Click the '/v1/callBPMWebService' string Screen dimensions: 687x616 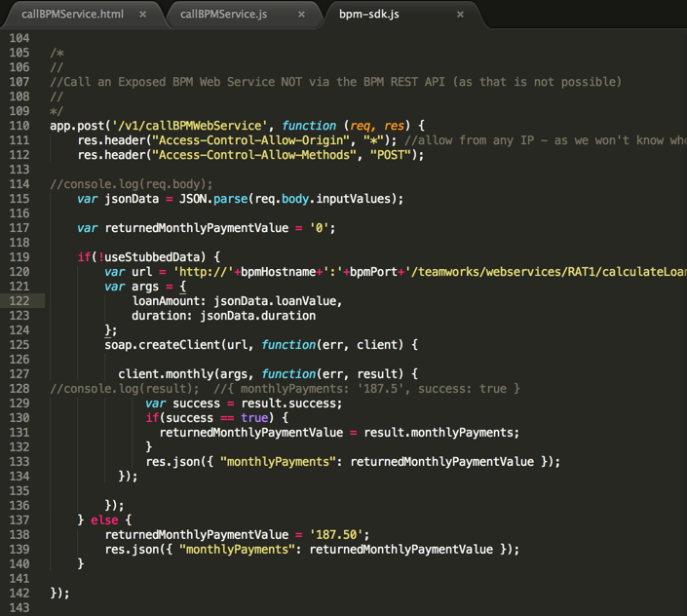tap(189, 126)
